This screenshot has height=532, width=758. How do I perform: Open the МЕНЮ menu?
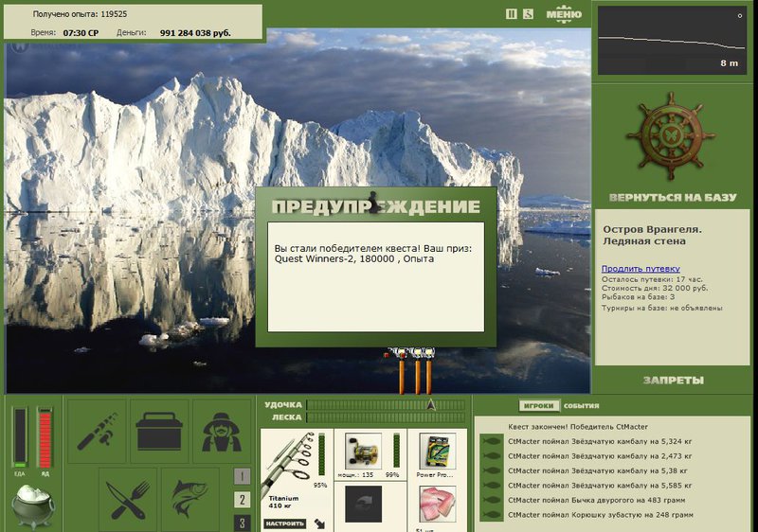tap(564, 14)
